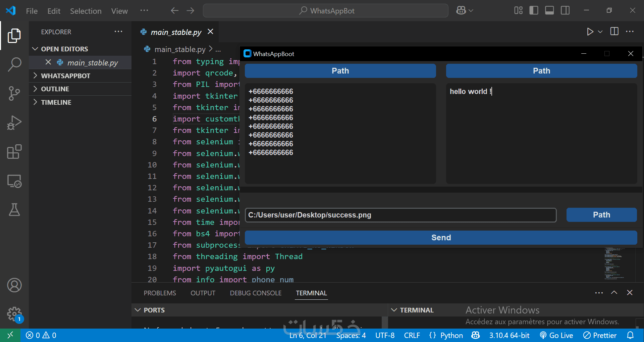Open the File menu
The width and height of the screenshot is (644, 342).
32,11
